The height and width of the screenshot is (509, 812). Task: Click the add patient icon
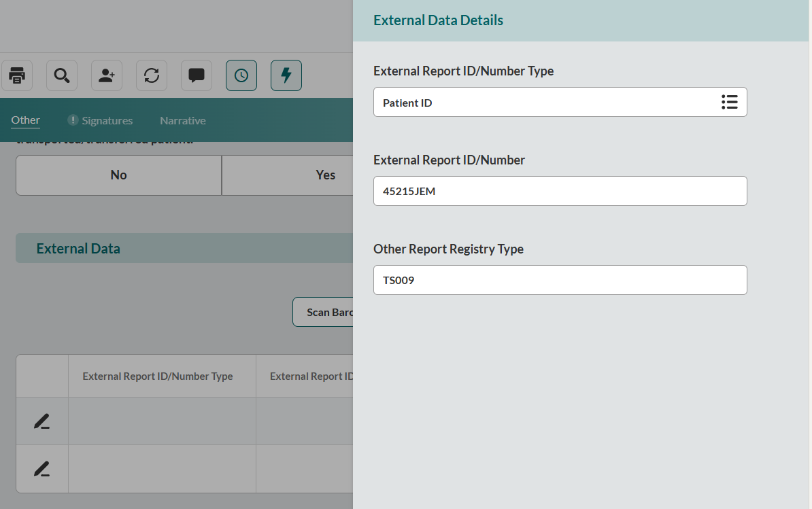click(x=107, y=75)
